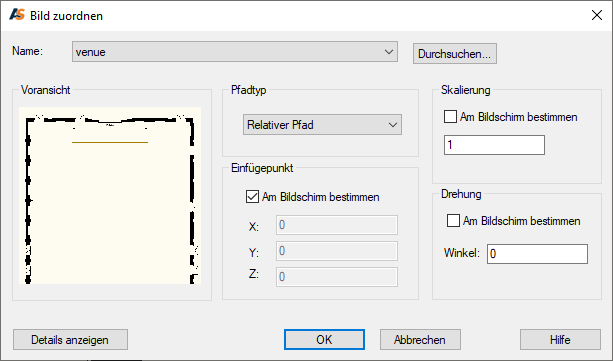The height and width of the screenshot is (361, 613).
Task: Click the Winkel angle input field
Action: pos(537,254)
